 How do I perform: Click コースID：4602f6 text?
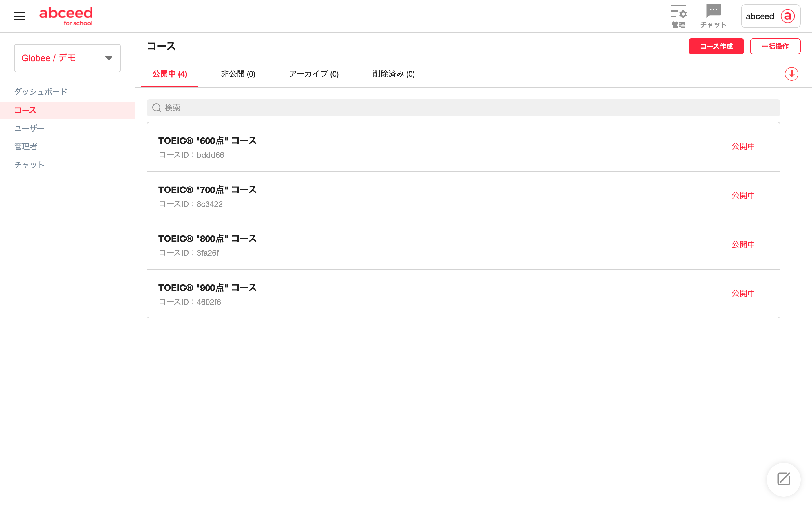(189, 302)
